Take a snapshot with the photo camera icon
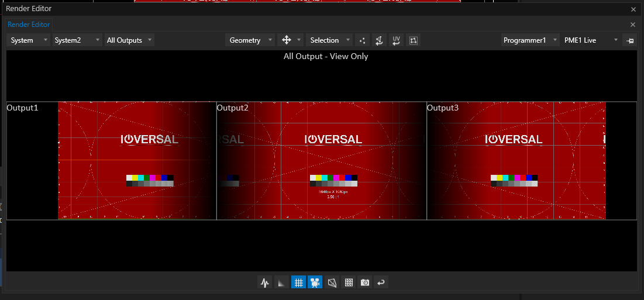644x300 pixels. click(x=365, y=282)
